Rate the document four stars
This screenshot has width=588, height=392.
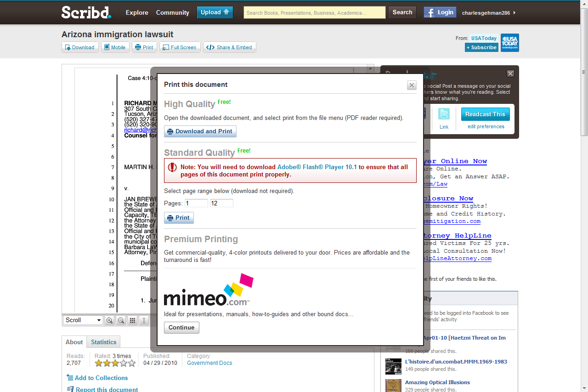(x=124, y=364)
